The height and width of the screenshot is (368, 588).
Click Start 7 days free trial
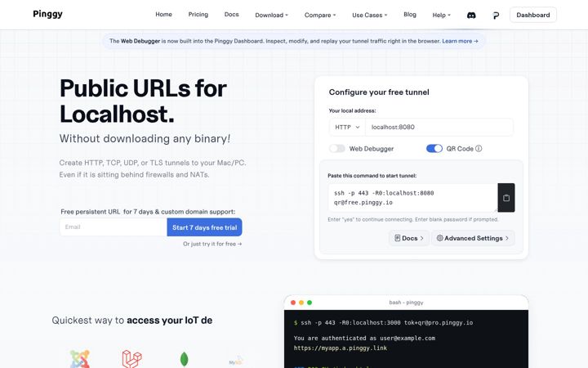[x=204, y=227]
